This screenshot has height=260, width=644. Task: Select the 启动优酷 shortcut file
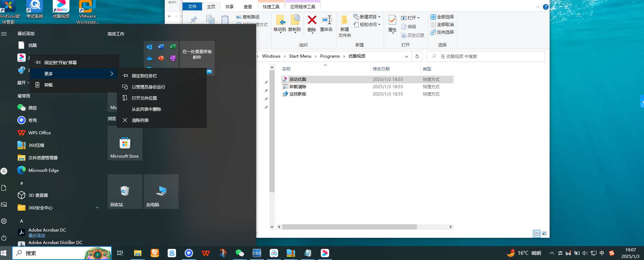point(298,79)
